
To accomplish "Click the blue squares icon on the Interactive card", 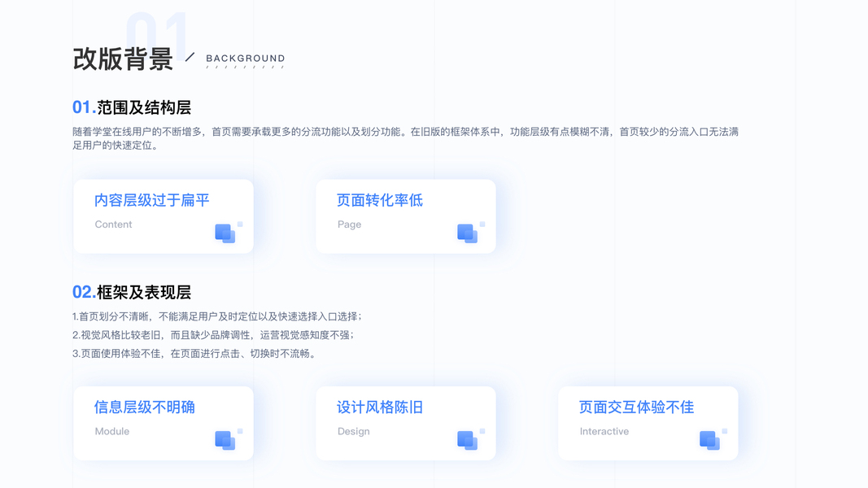I will click(713, 439).
